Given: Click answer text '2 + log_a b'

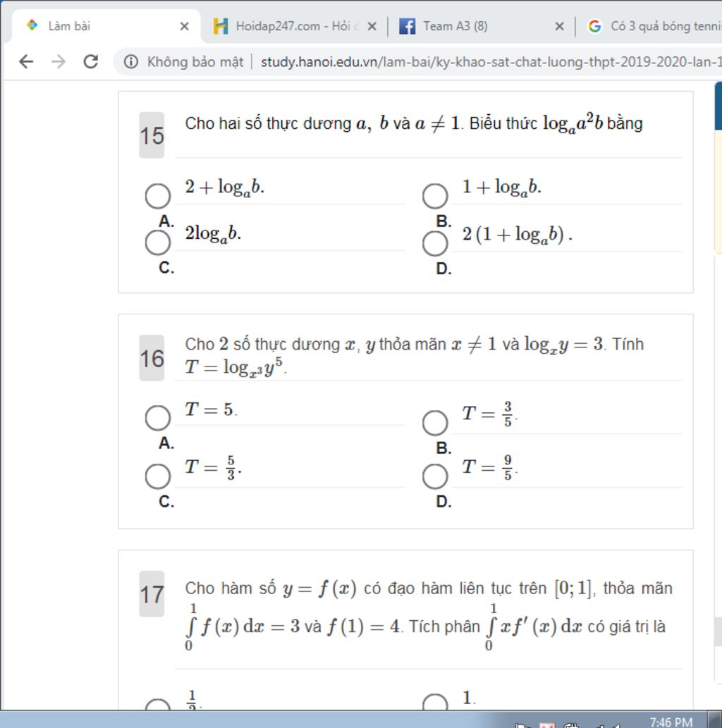Looking at the screenshot, I should tap(225, 187).
